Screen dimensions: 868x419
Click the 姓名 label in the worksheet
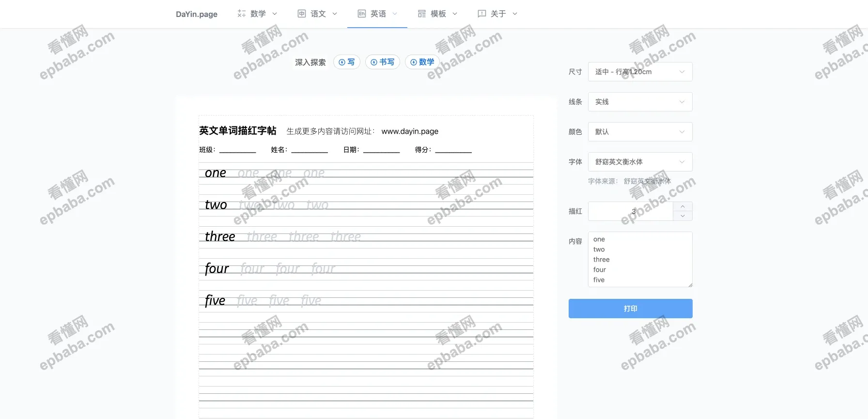coord(279,150)
